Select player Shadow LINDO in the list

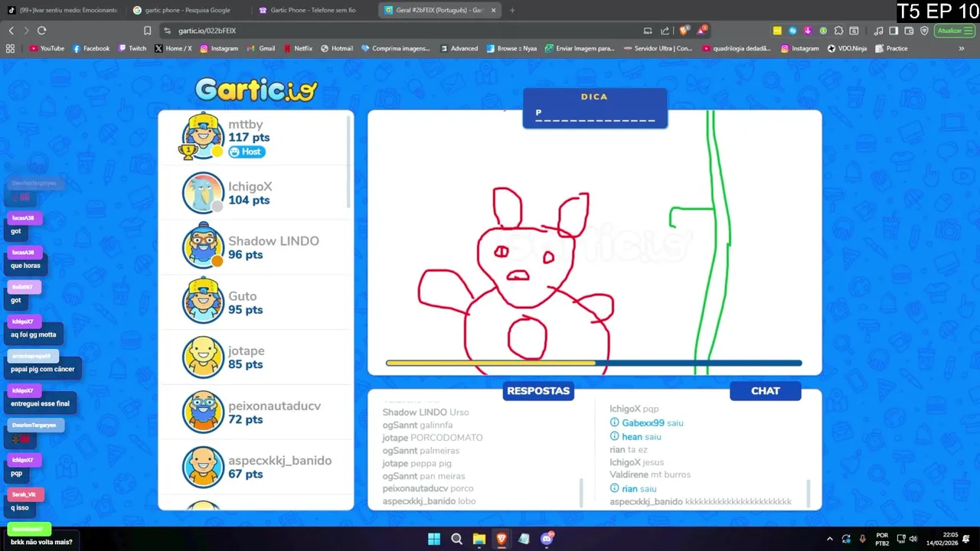tap(256, 247)
